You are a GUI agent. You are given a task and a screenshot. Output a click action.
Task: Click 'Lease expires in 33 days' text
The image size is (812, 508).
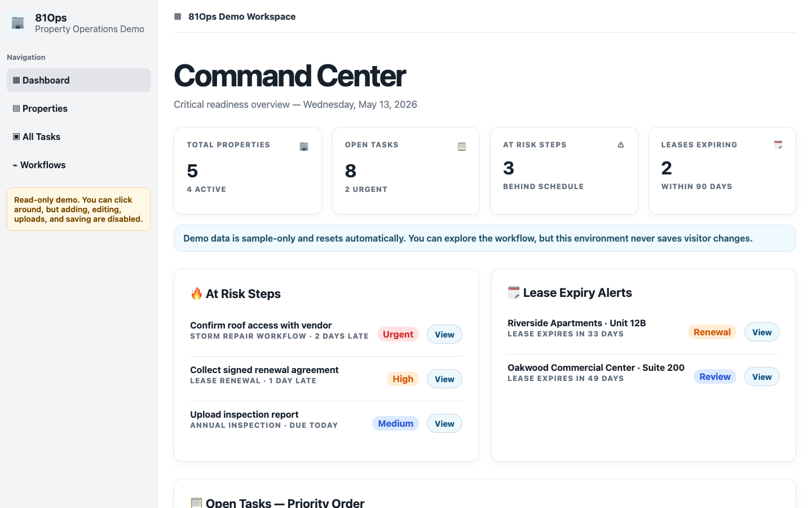(566, 334)
